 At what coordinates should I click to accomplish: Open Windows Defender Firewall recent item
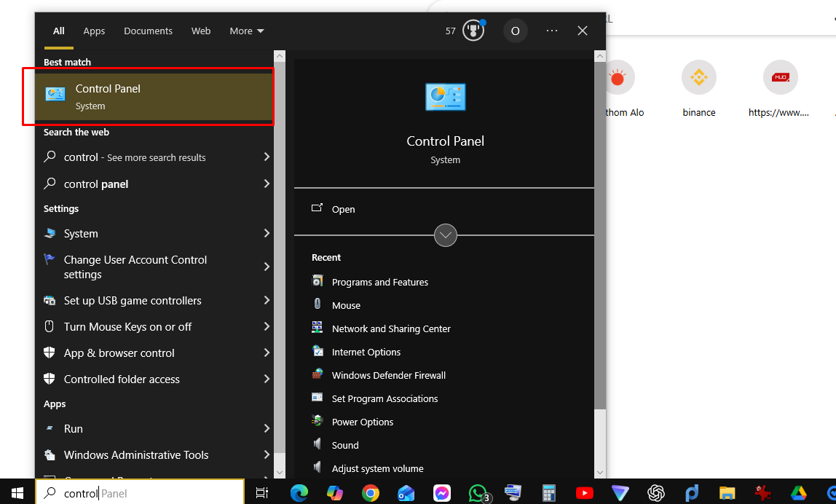tap(388, 375)
